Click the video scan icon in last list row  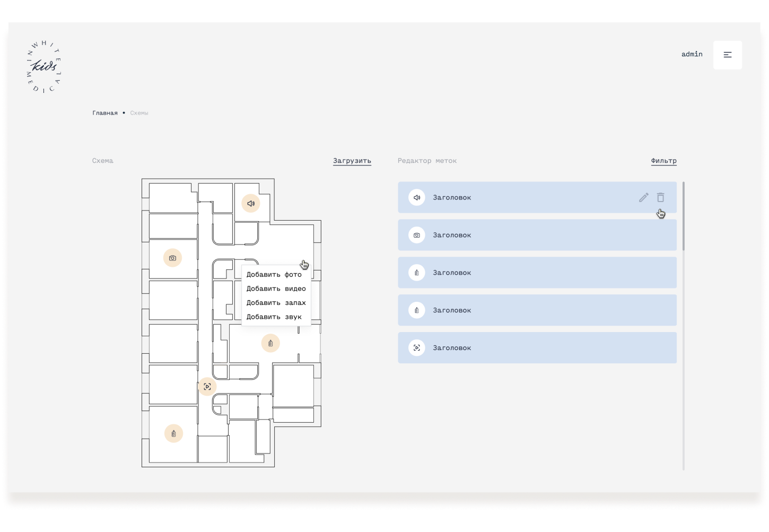pos(416,348)
